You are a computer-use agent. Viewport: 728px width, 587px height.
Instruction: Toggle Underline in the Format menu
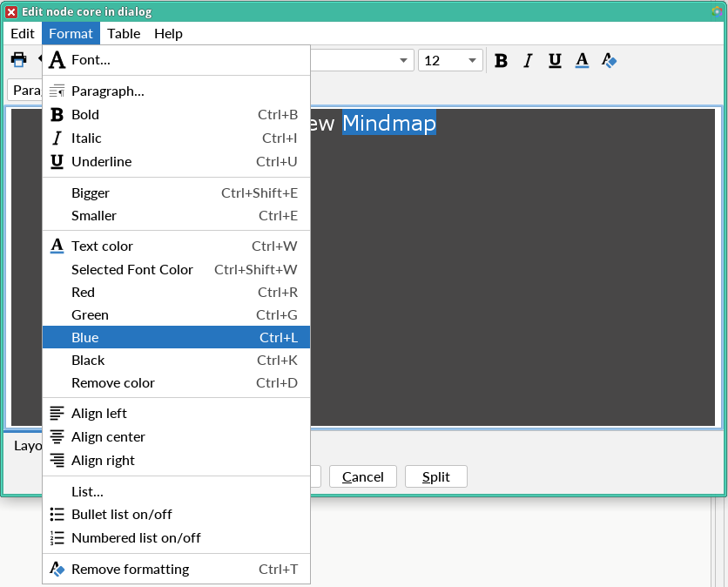pyautogui.click(x=101, y=162)
